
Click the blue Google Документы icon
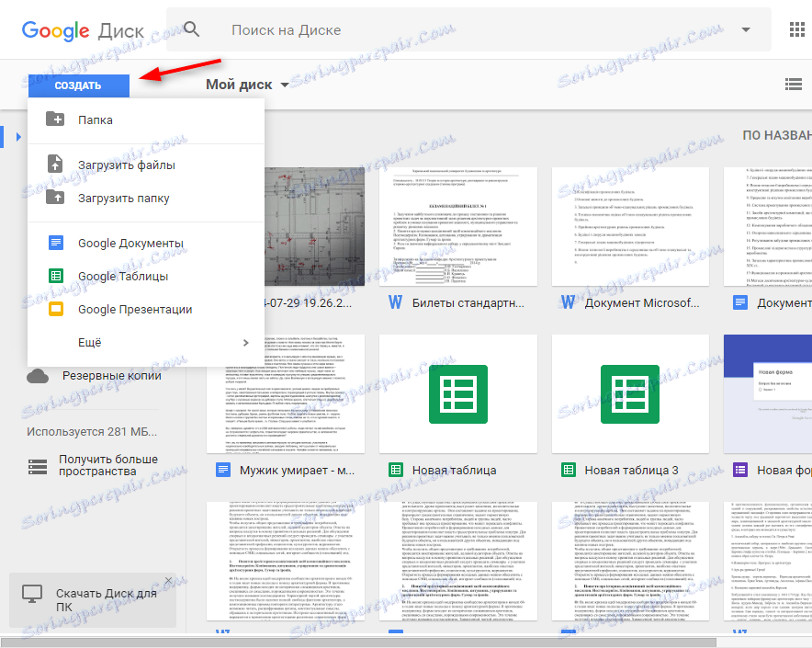click(55, 243)
